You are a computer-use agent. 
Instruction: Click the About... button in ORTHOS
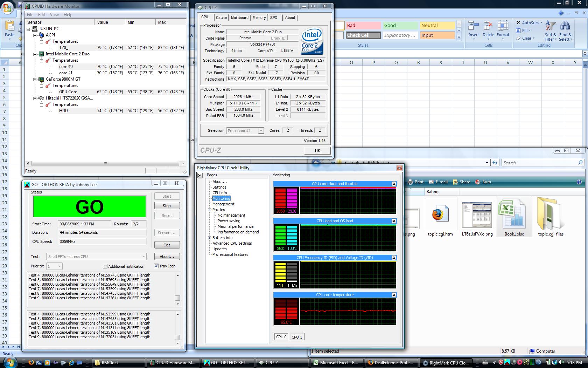tap(167, 257)
